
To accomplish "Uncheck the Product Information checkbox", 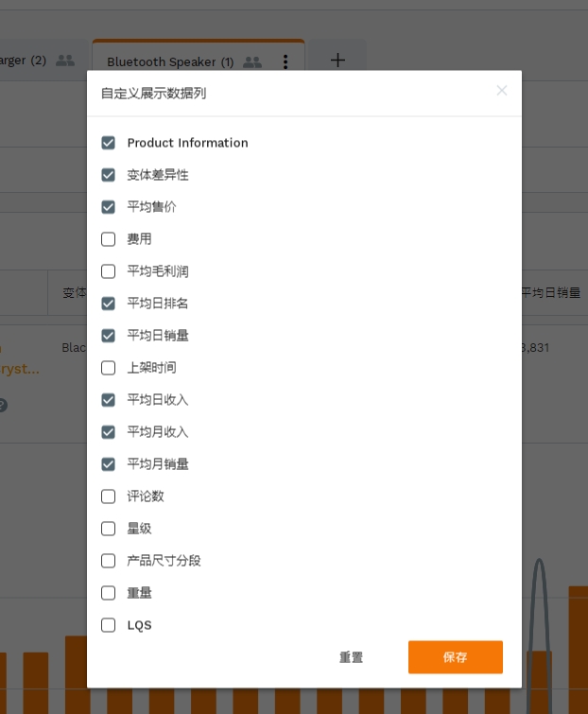I will point(109,143).
